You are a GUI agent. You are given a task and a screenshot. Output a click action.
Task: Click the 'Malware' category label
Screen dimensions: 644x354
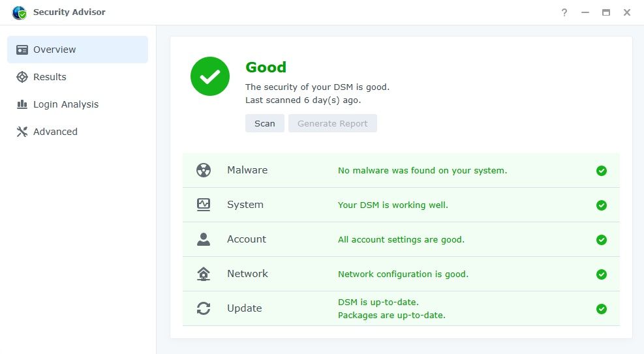tap(247, 170)
